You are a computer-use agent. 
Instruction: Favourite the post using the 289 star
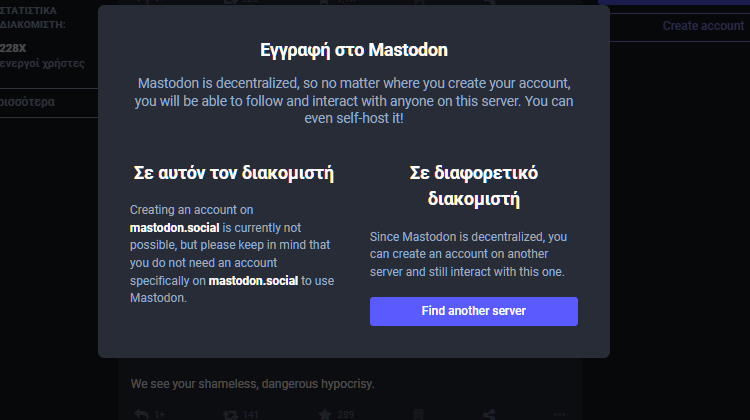point(325,415)
